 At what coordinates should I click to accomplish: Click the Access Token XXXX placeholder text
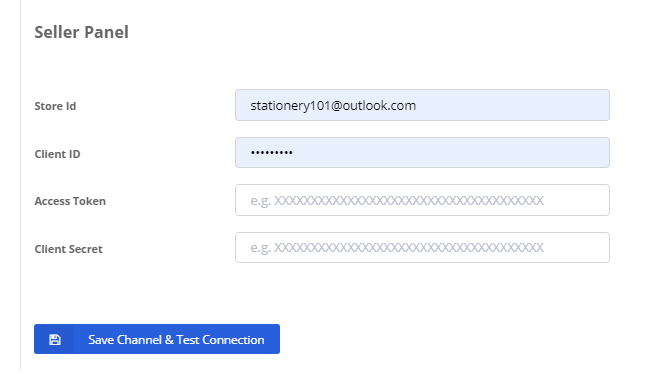click(x=409, y=200)
